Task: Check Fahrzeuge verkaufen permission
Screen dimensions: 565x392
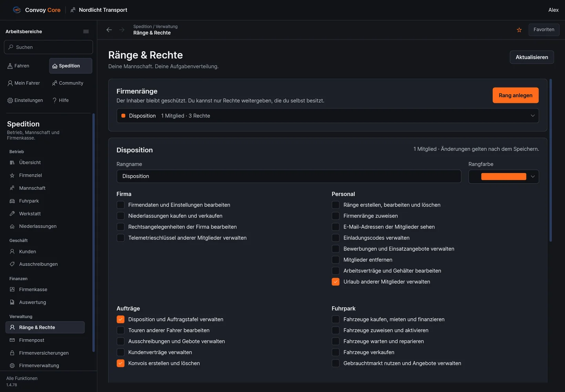Action: (335, 352)
